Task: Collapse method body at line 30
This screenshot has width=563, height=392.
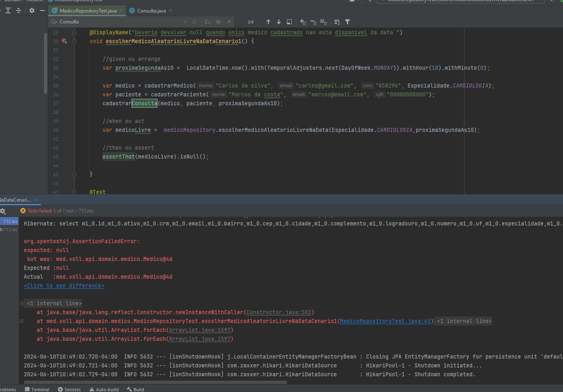Action: [x=74, y=41]
